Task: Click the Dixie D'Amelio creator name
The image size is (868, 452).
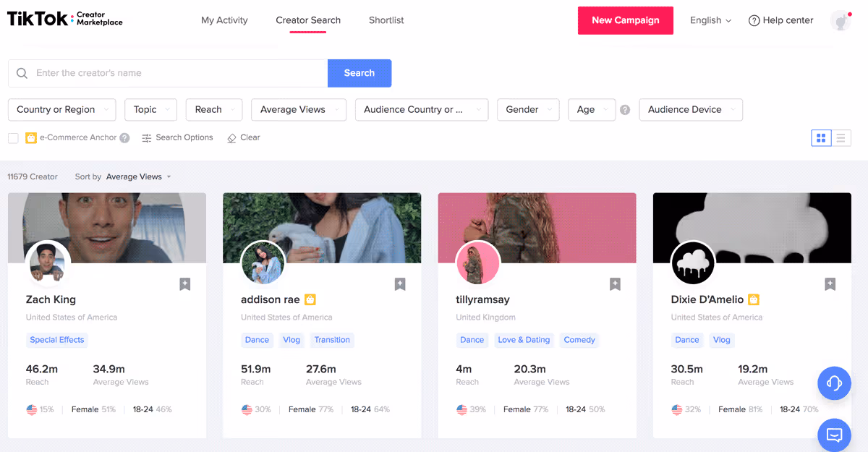Action: pyautogui.click(x=707, y=299)
